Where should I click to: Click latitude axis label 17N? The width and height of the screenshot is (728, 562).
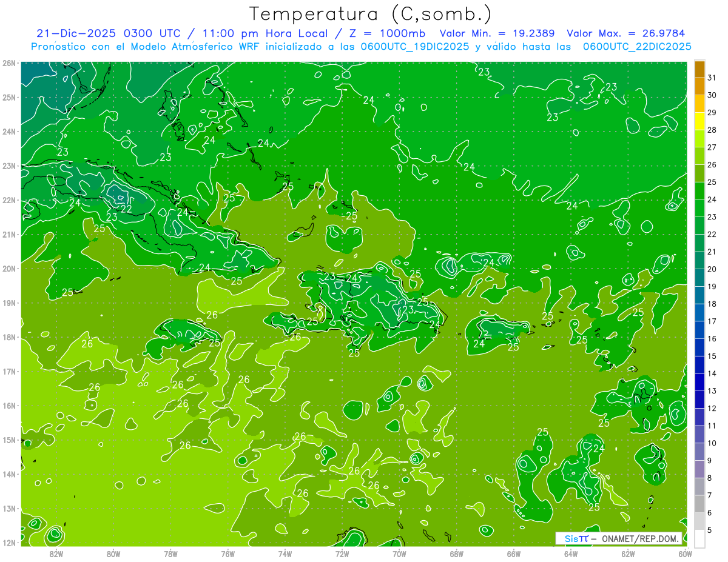click(9, 371)
